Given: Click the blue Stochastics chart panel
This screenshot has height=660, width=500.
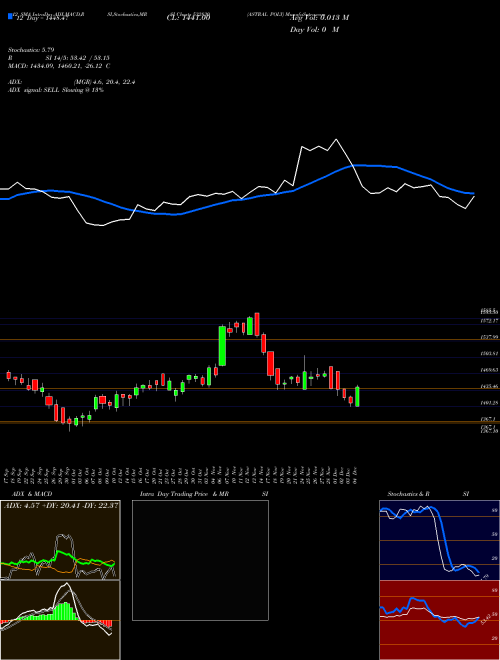Looking at the screenshot, I should 439,540.
